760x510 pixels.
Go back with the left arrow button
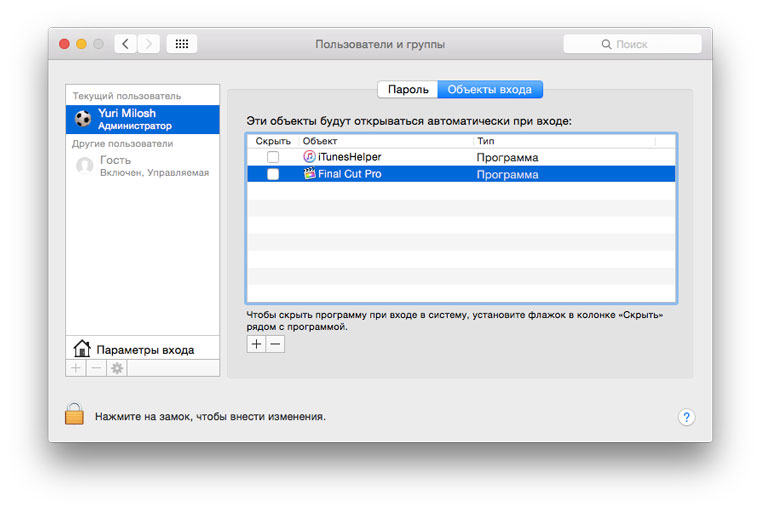coord(126,44)
